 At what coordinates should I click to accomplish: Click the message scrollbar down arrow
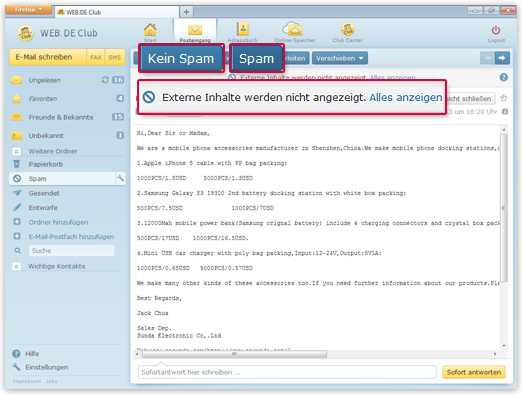coord(504,346)
